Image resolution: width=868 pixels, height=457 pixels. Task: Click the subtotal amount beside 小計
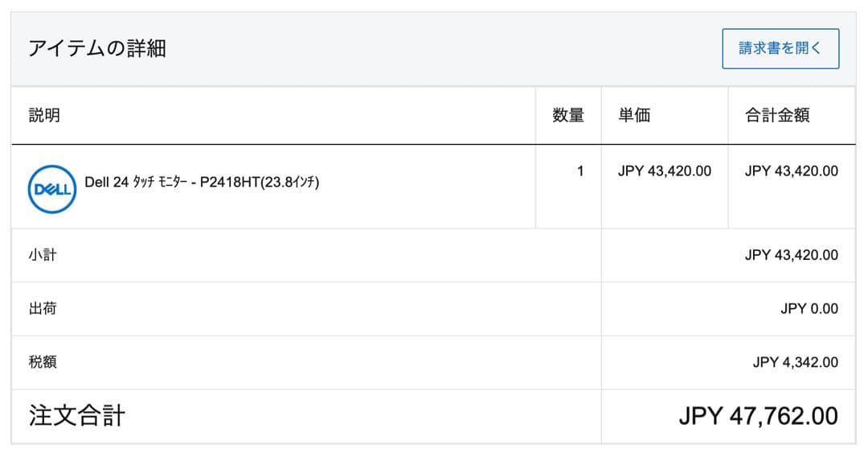pos(792,255)
